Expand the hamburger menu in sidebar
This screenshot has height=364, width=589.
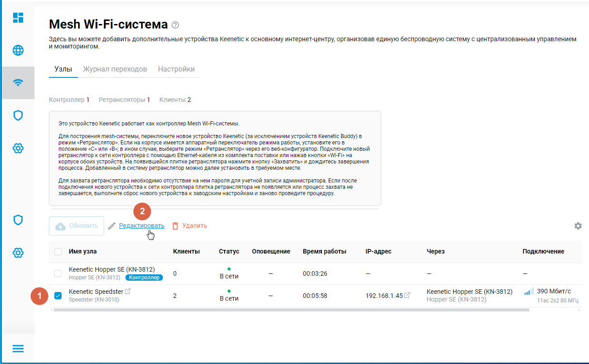[x=18, y=349]
